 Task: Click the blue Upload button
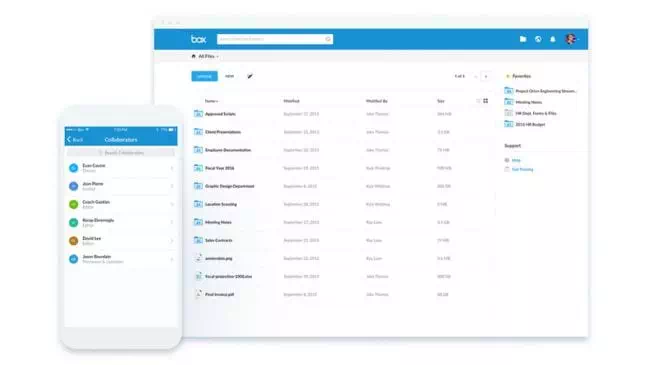[204, 76]
